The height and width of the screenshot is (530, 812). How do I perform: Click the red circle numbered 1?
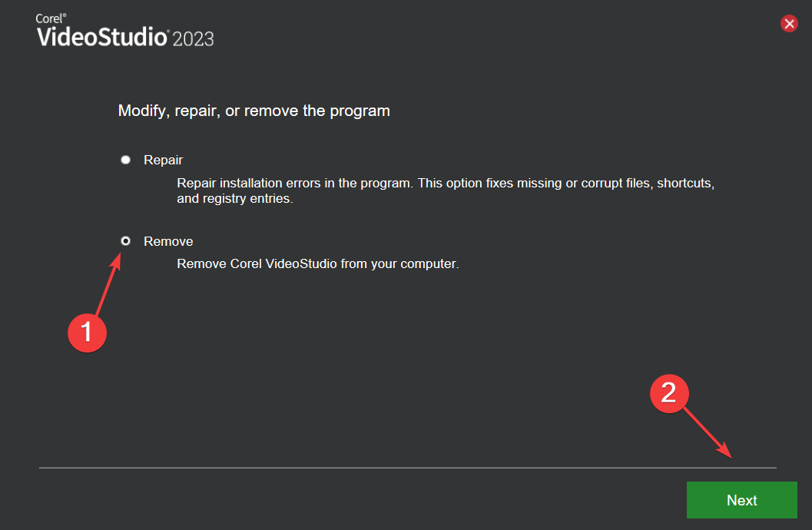[86, 331]
